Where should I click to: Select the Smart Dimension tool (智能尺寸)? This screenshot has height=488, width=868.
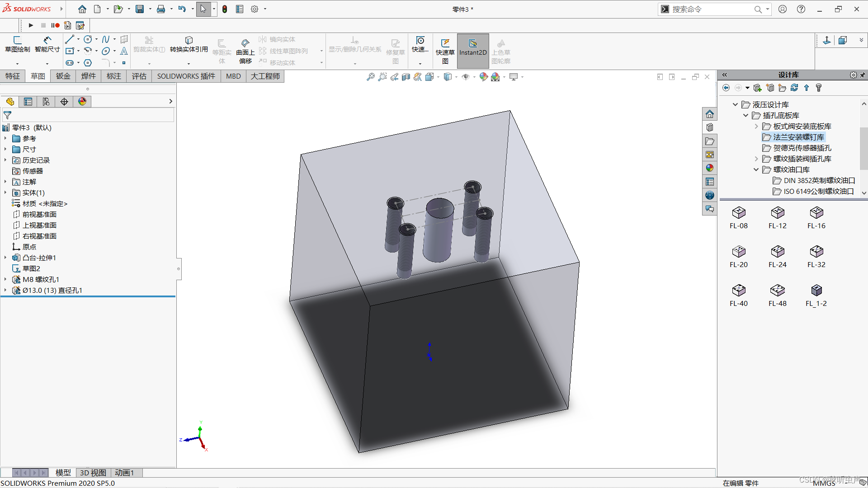click(x=47, y=44)
